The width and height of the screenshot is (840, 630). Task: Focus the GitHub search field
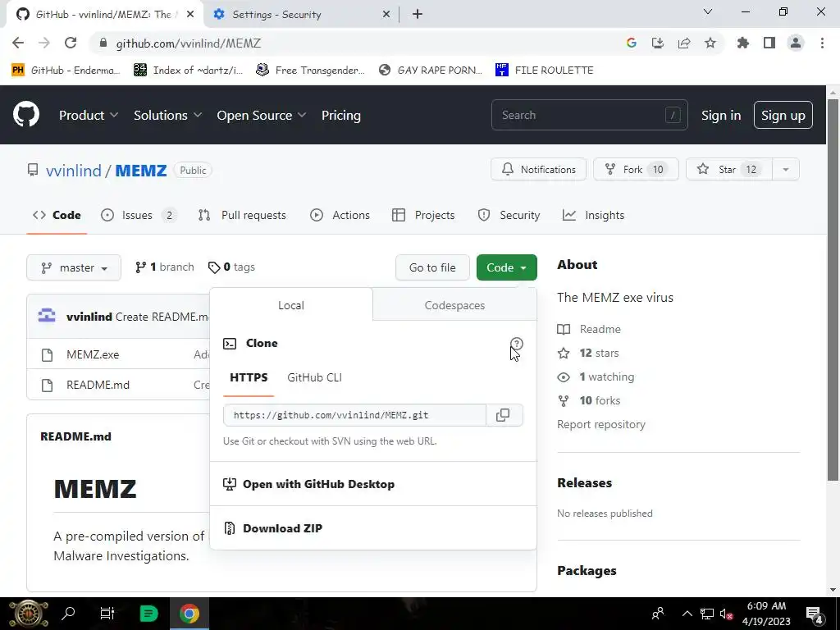pos(589,115)
